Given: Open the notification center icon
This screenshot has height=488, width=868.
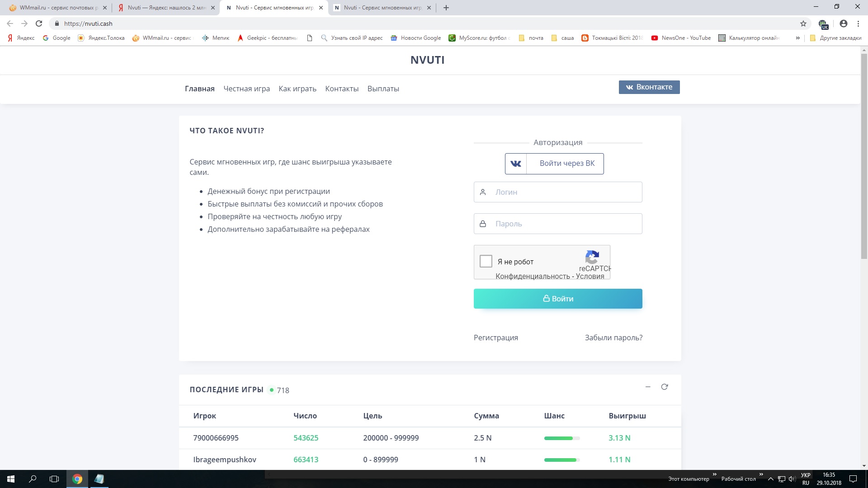Looking at the screenshot, I should pos(853,479).
